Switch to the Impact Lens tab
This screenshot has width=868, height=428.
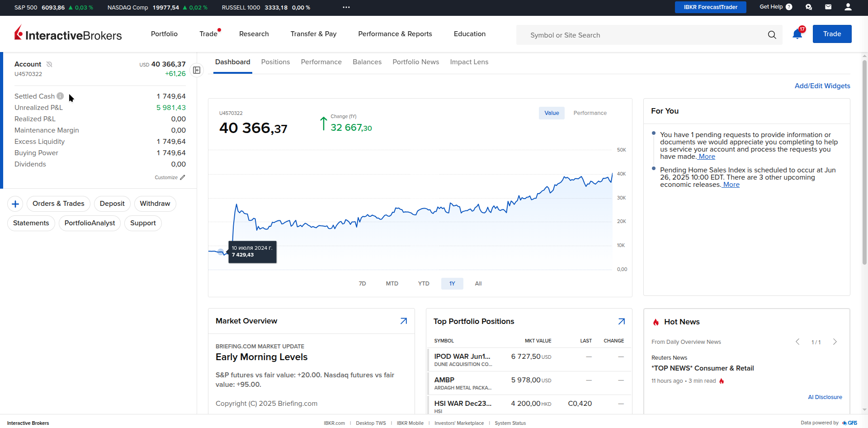469,62
